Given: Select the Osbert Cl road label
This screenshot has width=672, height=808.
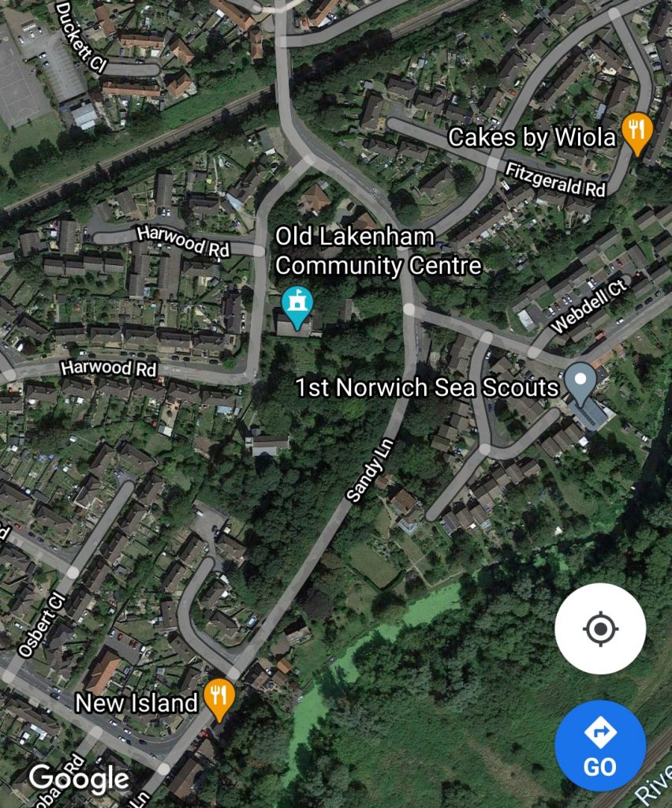Looking at the screenshot, I should coord(43,625).
